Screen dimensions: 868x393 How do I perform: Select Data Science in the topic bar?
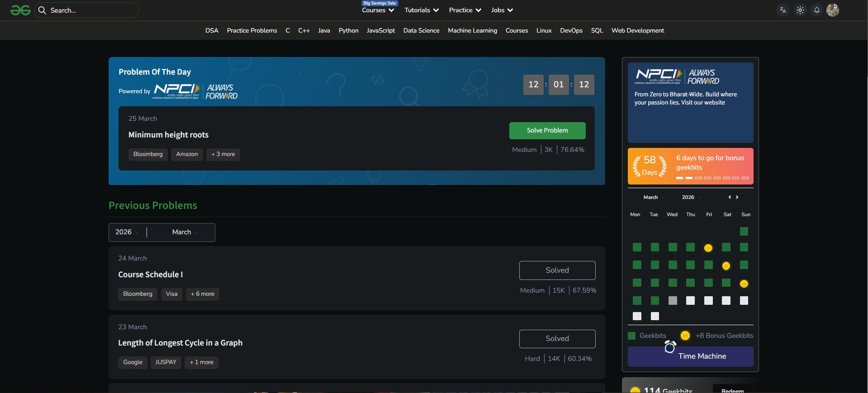point(421,30)
